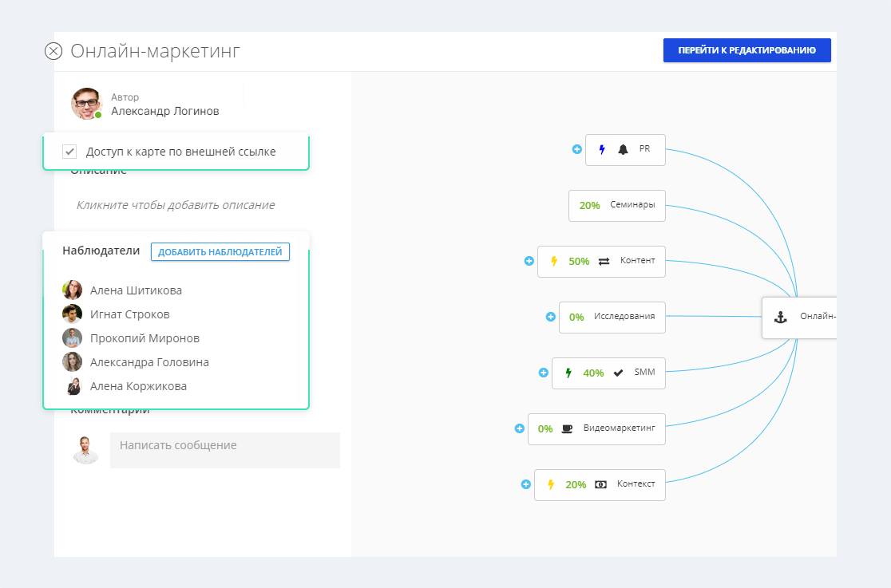
Task: Click the checkmark icon on SMM node
Action: (x=618, y=373)
